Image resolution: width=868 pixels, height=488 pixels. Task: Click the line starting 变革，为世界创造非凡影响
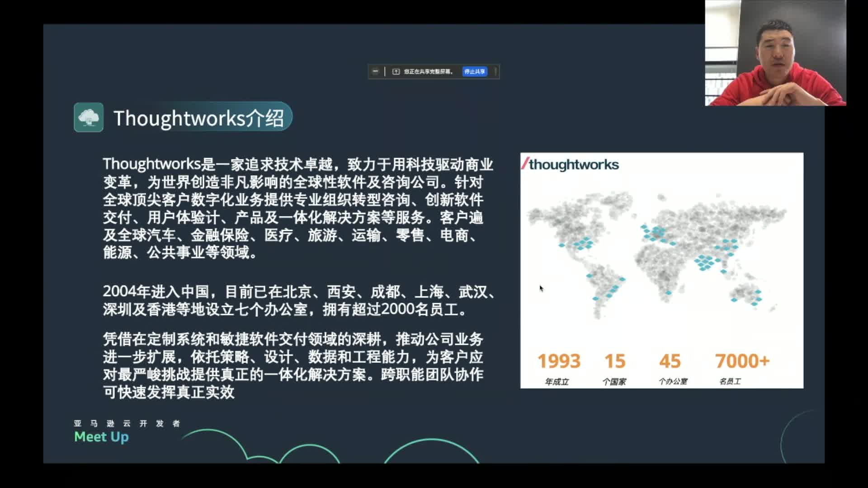[x=293, y=182]
